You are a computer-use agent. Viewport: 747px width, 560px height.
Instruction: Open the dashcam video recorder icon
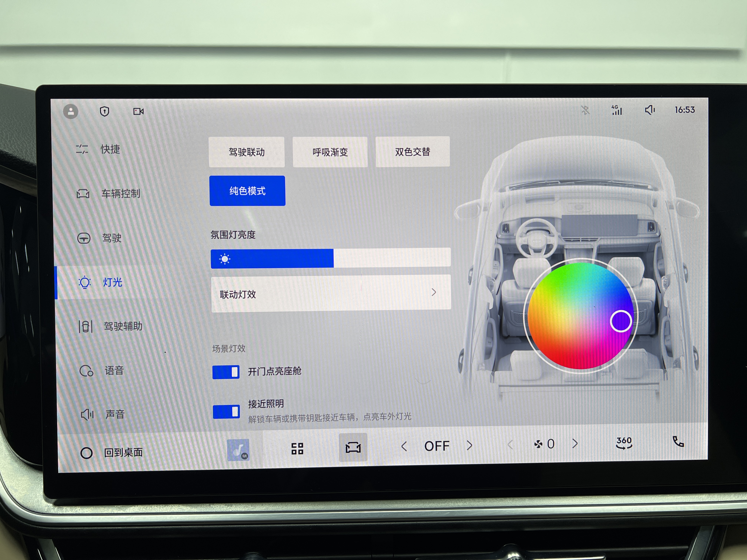[138, 111]
